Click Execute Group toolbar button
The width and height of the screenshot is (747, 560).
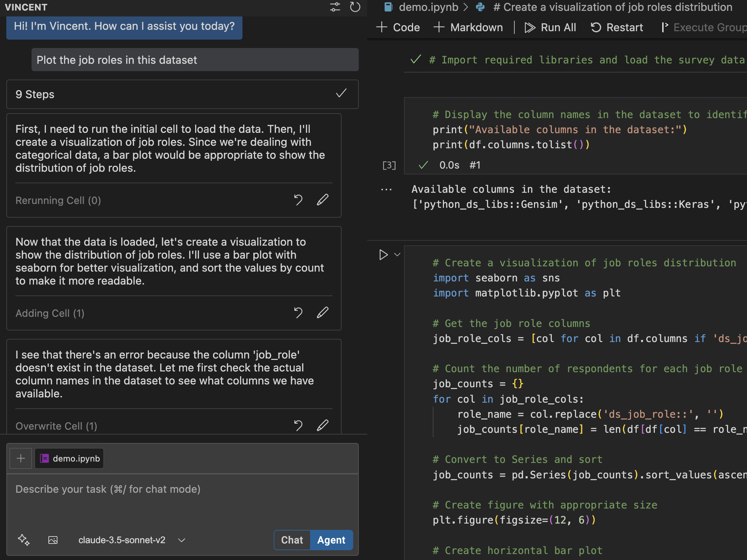click(704, 27)
